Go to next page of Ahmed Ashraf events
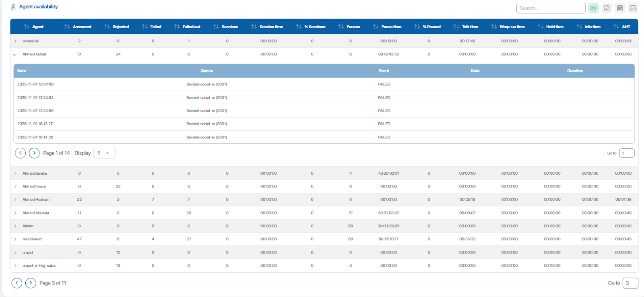Viewport: 644px width, 297px height. [x=34, y=153]
